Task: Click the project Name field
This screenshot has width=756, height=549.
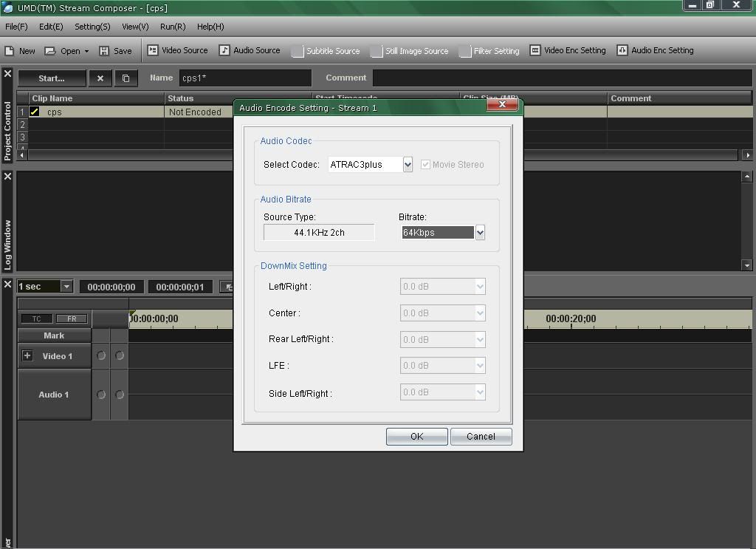Action: pos(245,78)
